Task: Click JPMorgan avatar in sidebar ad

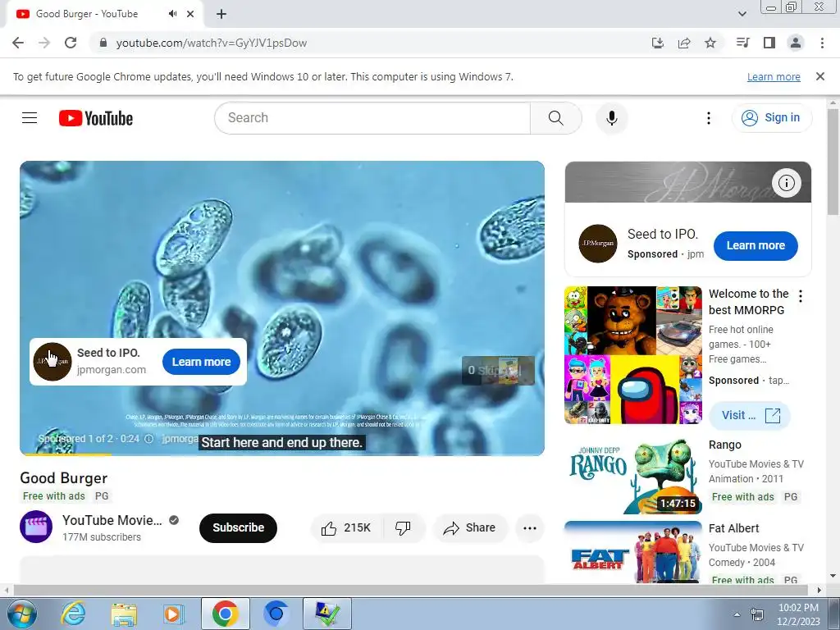Action: [598, 244]
